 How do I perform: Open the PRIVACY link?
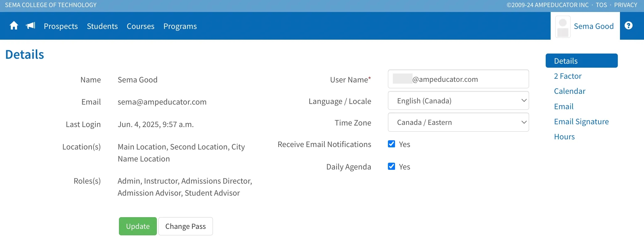(x=626, y=5)
